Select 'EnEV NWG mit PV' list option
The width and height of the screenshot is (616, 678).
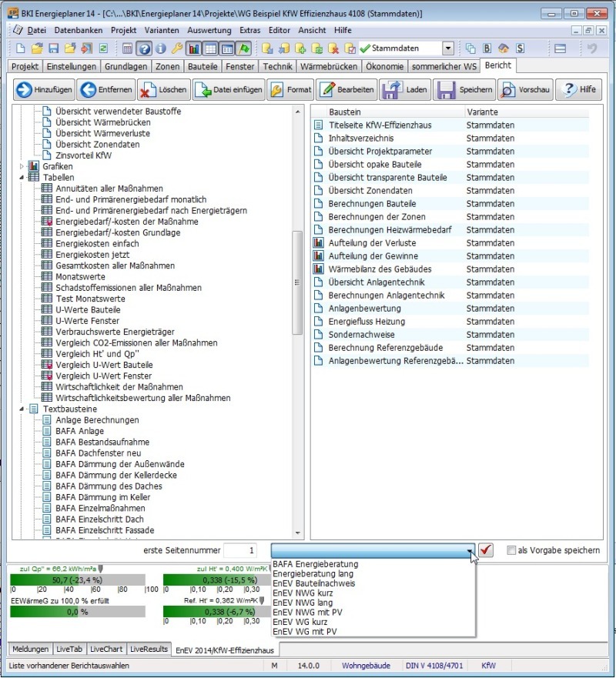307,613
